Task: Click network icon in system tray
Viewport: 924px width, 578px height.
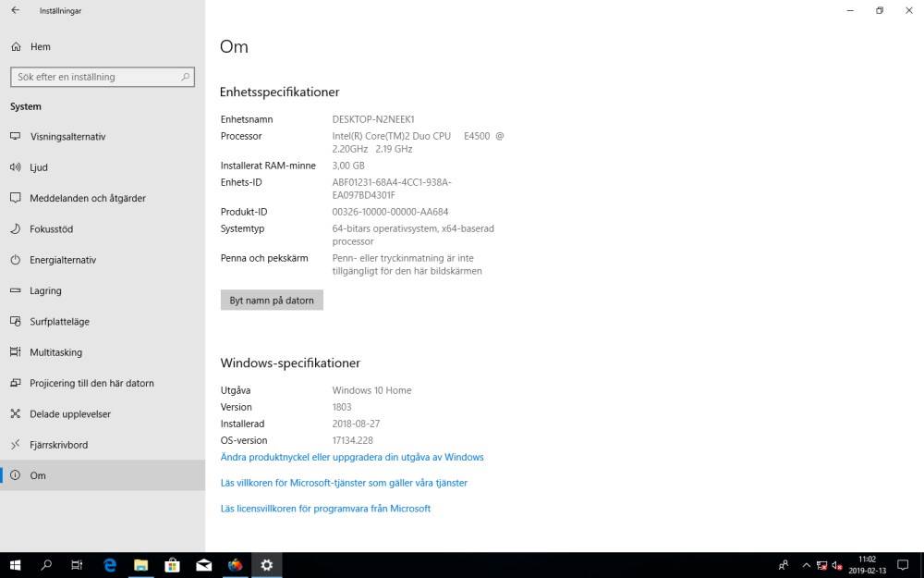Action: click(821, 566)
